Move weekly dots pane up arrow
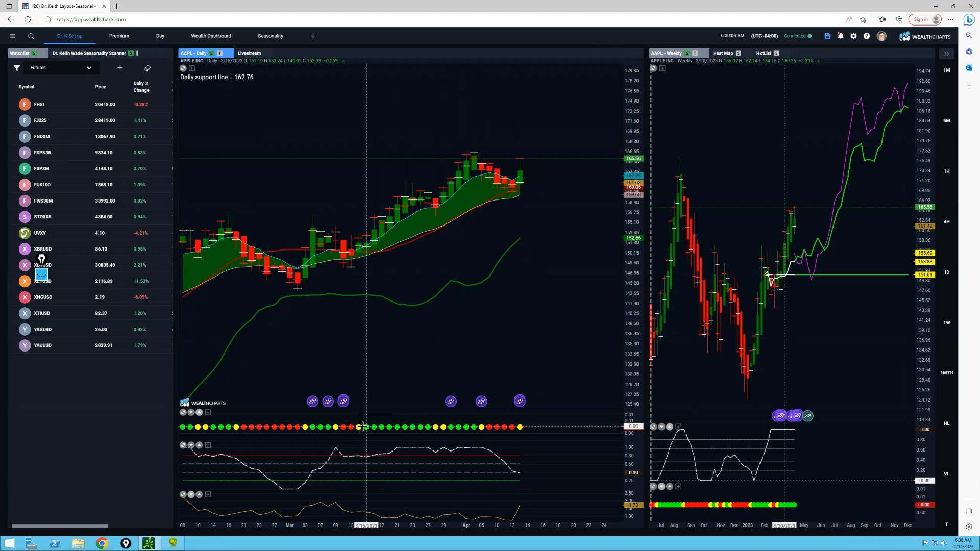980x551 pixels. (x=670, y=486)
